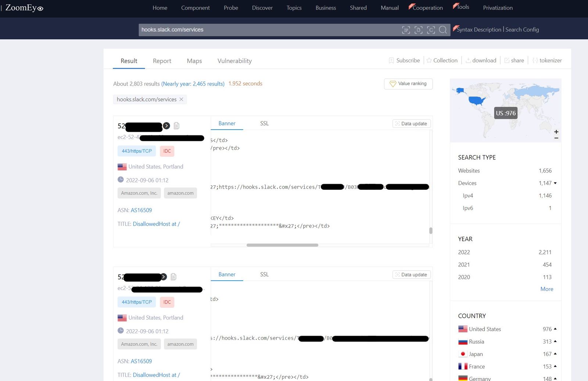
Task: Click the France flag in Country list
Action: click(463, 366)
